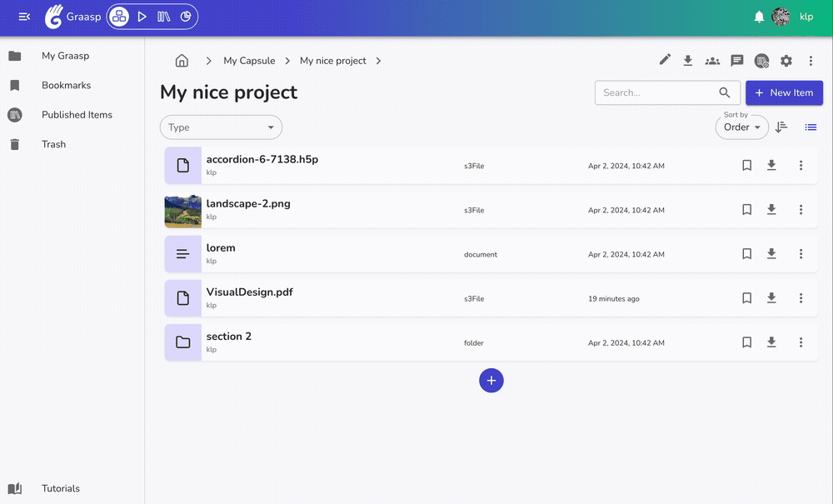Screen dimensions: 833x504
Task: Open the Graasp Analytics platform icon
Action: (186, 17)
